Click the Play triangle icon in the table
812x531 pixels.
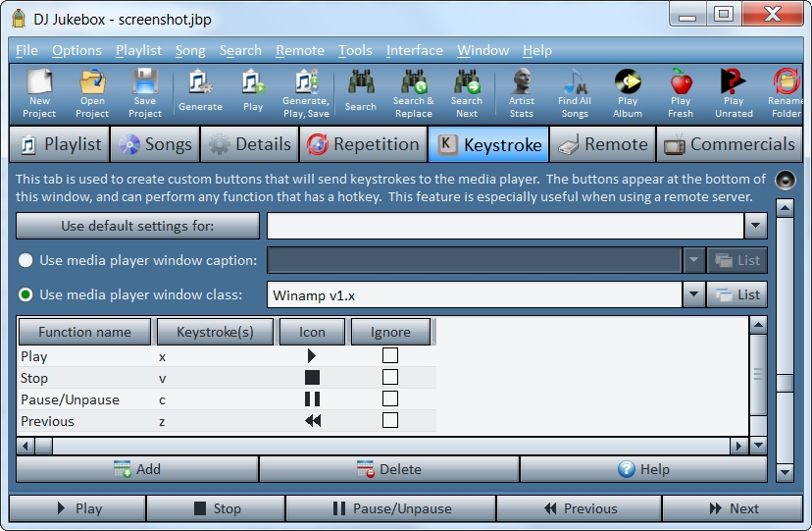coord(311,356)
